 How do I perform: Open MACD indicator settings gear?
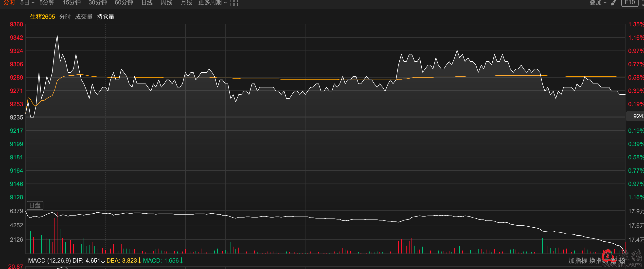pyautogui.click(x=613, y=261)
